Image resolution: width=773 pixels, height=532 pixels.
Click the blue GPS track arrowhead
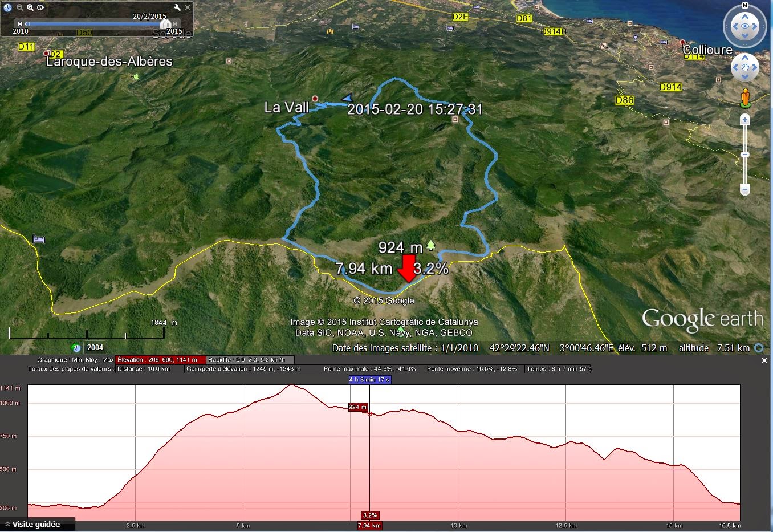[x=347, y=98]
